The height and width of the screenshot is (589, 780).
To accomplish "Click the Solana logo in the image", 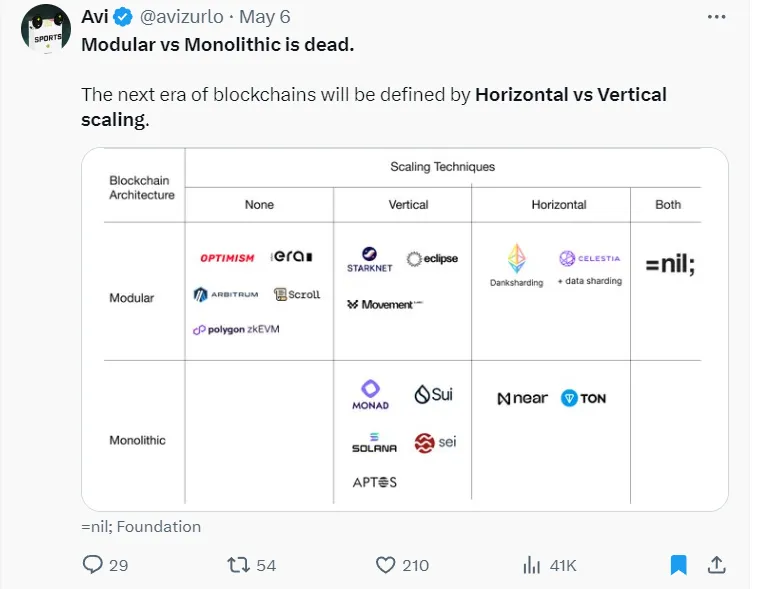I will [x=374, y=443].
